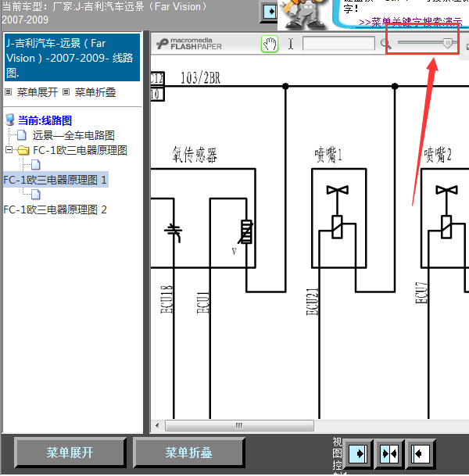469x476 pixels.
Task: Click the bottom 菜单折叠 button
Action: click(x=189, y=453)
